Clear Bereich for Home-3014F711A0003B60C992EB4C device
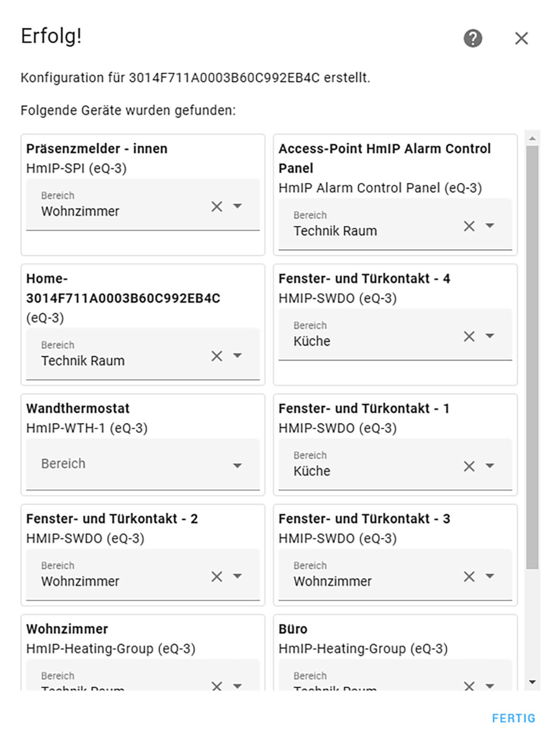Screen dimensions: 560x743 tap(216, 356)
